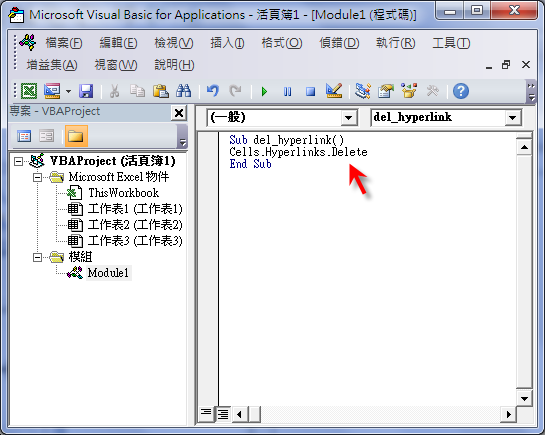Collapse the Microsoft Excel 物件 folder
The width and height of the screenshot is (545, 435).
point(37,178)
